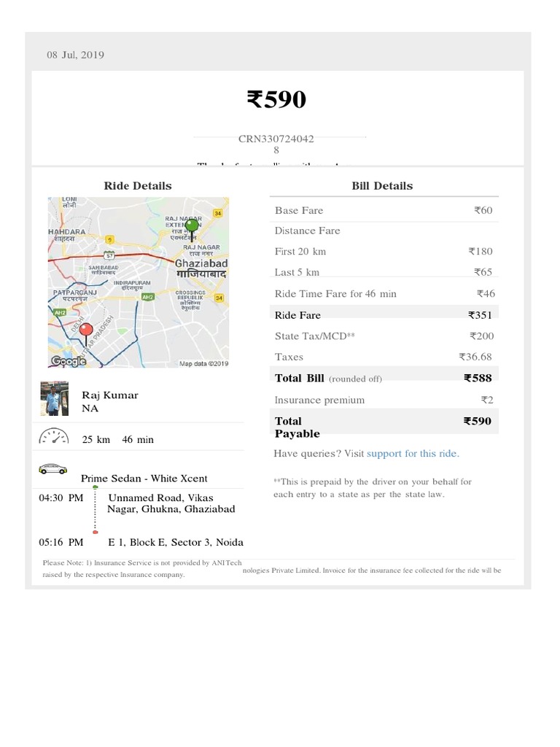
Task: Click the speedometer distance icon
Action: point(52,438)
